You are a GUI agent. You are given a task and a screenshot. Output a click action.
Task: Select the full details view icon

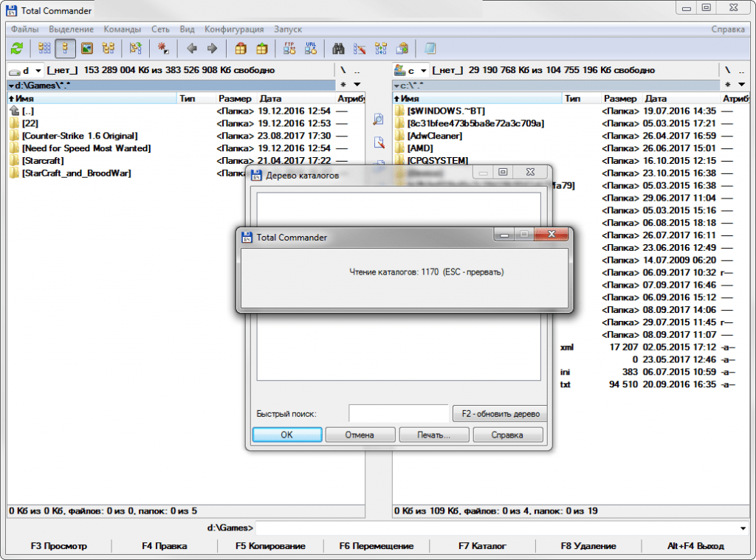[x=65, y=48]
